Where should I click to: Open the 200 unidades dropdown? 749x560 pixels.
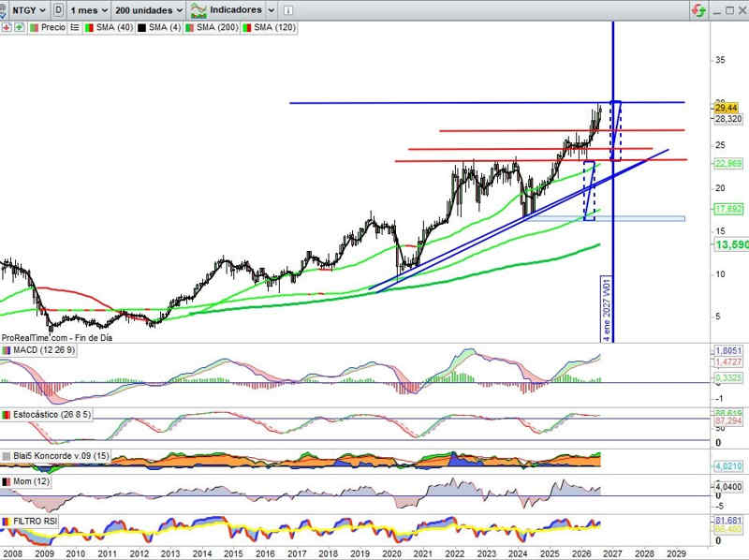(149, 10)
